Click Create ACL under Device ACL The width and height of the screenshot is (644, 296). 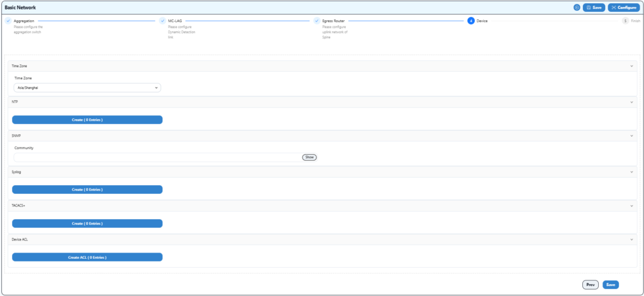pyautogui.click(x=87, y=257)
